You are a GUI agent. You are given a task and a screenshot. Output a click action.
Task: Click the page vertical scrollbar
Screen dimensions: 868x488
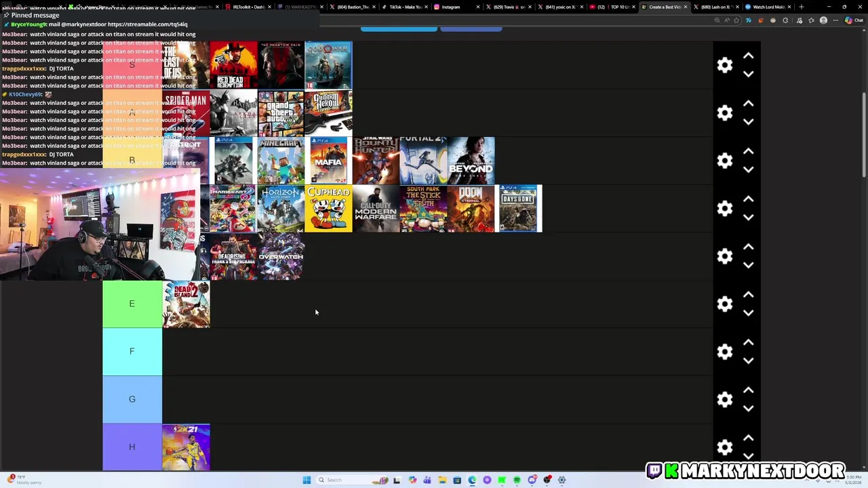(864, 136)
